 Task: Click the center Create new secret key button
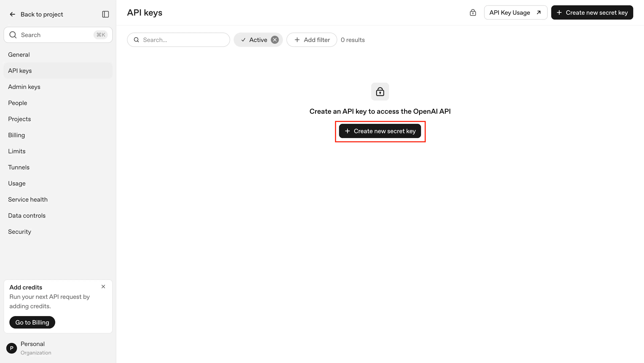click(x=380, y=131)
